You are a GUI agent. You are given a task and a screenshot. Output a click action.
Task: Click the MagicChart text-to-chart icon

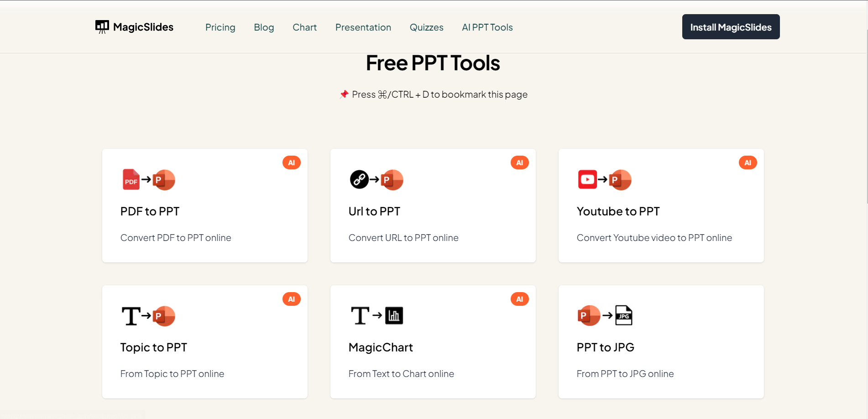376,316
